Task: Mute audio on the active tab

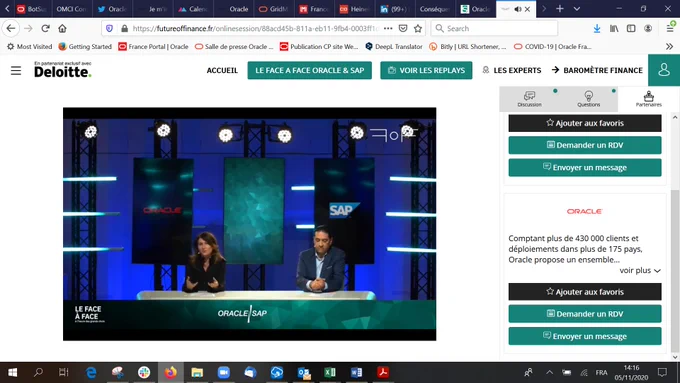Action: (x=518, y=9)
